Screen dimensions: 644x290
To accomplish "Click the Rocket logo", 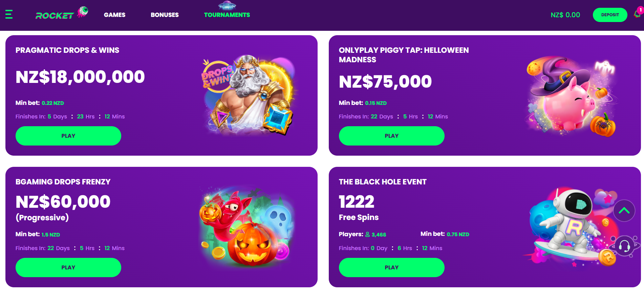I will (61, 14).
